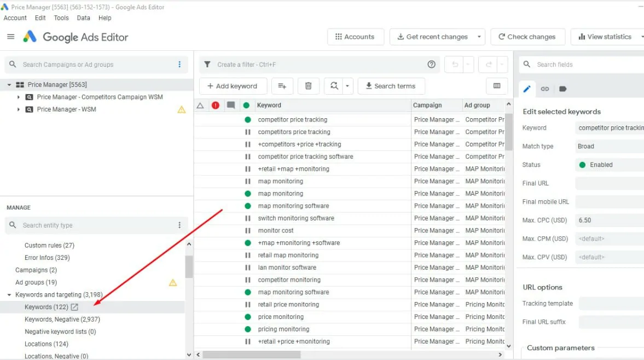
Task: Toggle paused status of competitors price tracking
Action: click(248, 132)
